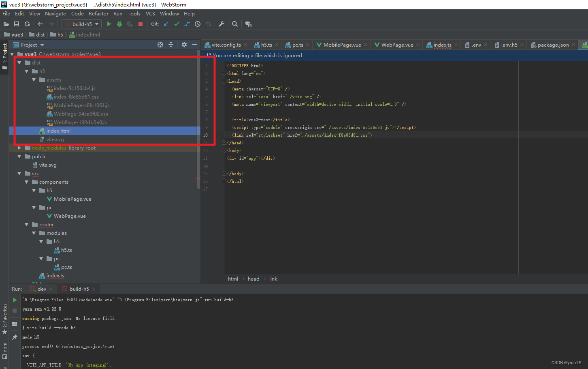Locate current file with the target icon
Viewport: 588px width, 369px height.
point(160,45)
